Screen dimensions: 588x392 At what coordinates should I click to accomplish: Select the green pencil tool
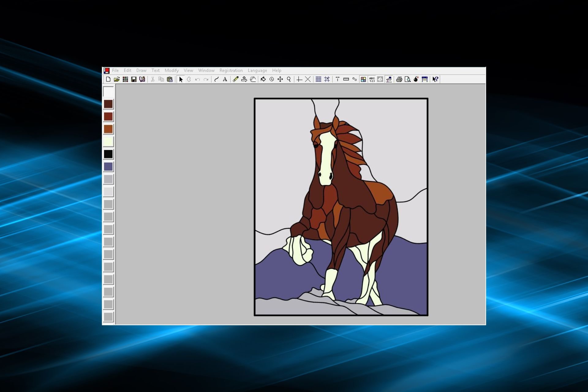point(236,79)
